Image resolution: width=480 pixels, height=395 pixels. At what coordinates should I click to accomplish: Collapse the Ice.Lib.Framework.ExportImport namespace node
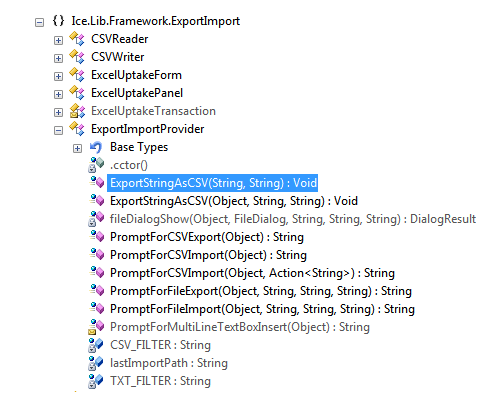point(39,23)
